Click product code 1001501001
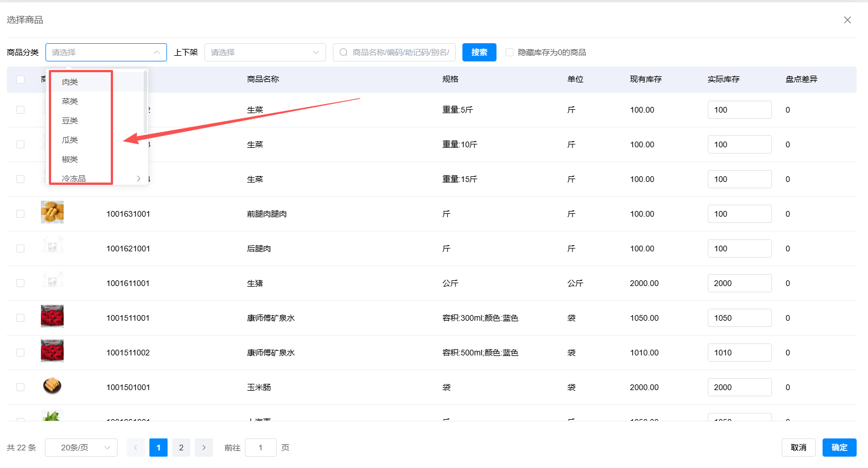The width and height of the screenshot is (868, 468). click(x=128, y=387)
